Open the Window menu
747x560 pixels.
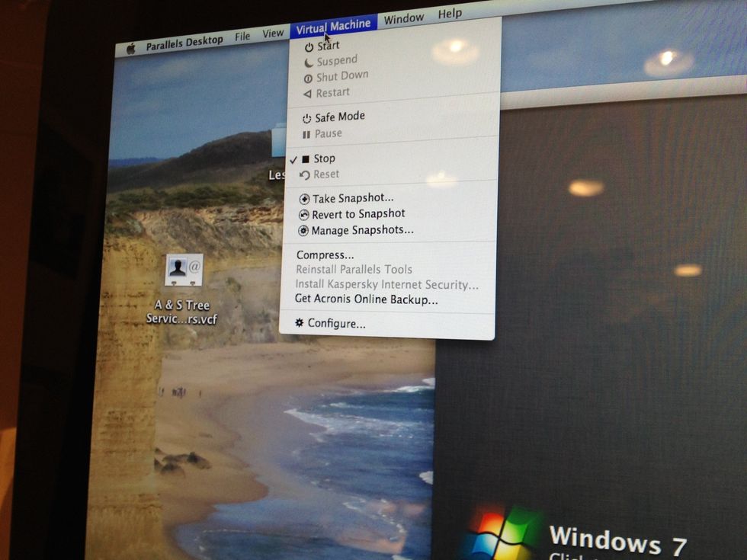pos(404,18)
